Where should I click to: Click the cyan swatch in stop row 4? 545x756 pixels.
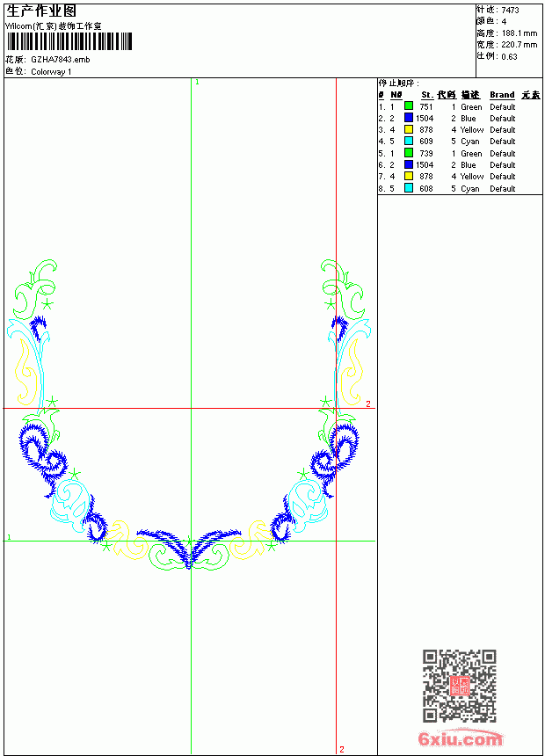[409, 141]
